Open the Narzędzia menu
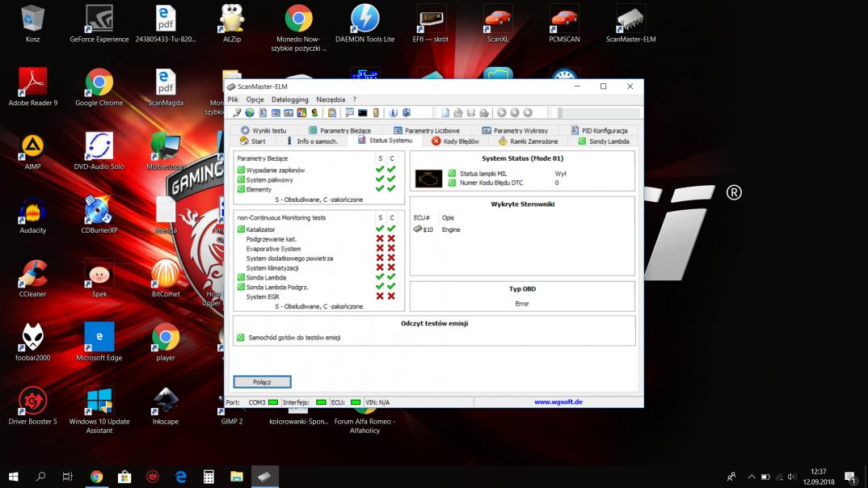Screen dimensions: 868x488 pyautogui.click(x=331, y=99)
